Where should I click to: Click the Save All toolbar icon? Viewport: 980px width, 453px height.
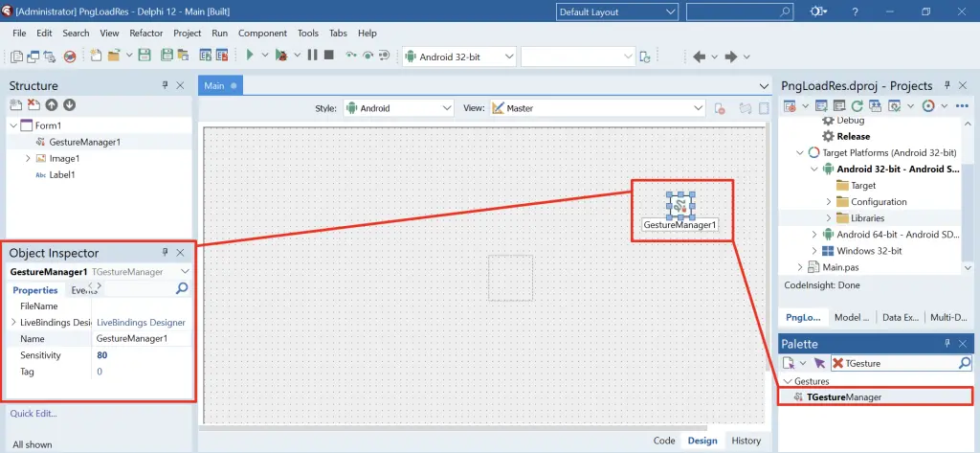point(167,55)
